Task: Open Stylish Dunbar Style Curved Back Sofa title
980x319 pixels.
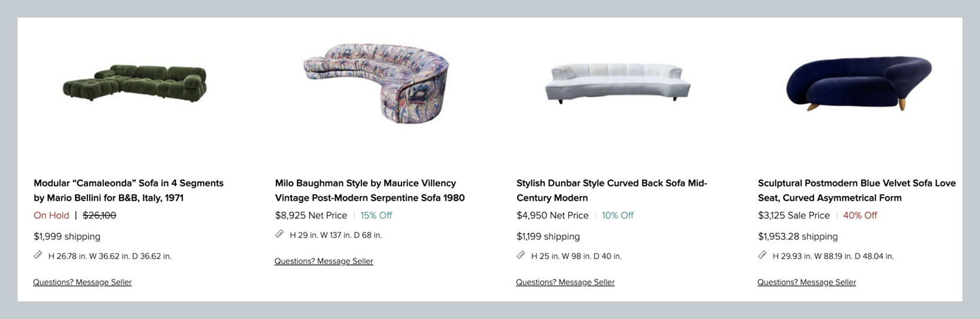Action: [x=611, y=191]
